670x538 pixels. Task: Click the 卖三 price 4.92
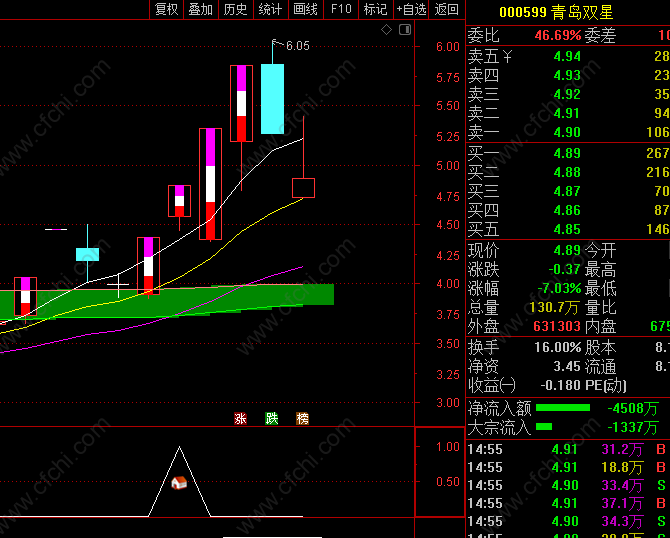(x=567, y=94)
